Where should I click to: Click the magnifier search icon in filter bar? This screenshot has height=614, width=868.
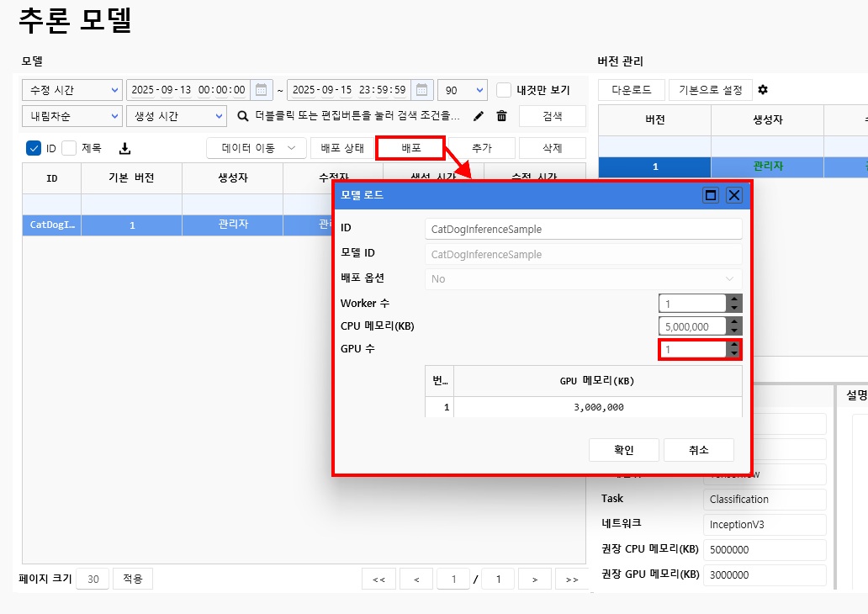coord(243,116)
